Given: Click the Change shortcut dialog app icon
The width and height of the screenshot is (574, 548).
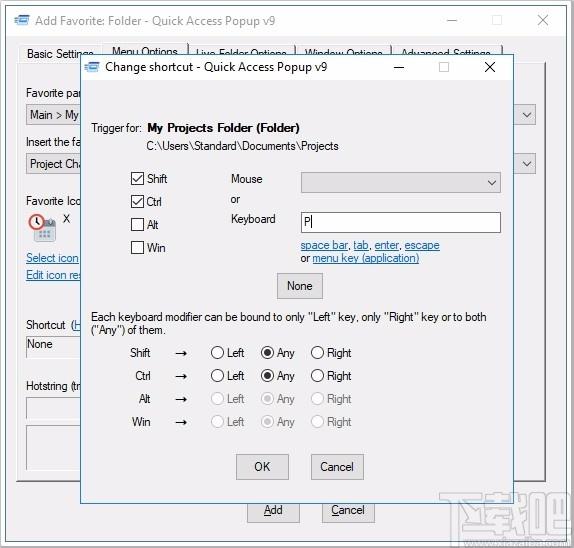Looking at the screenshot, I should (x=92, y=67).
